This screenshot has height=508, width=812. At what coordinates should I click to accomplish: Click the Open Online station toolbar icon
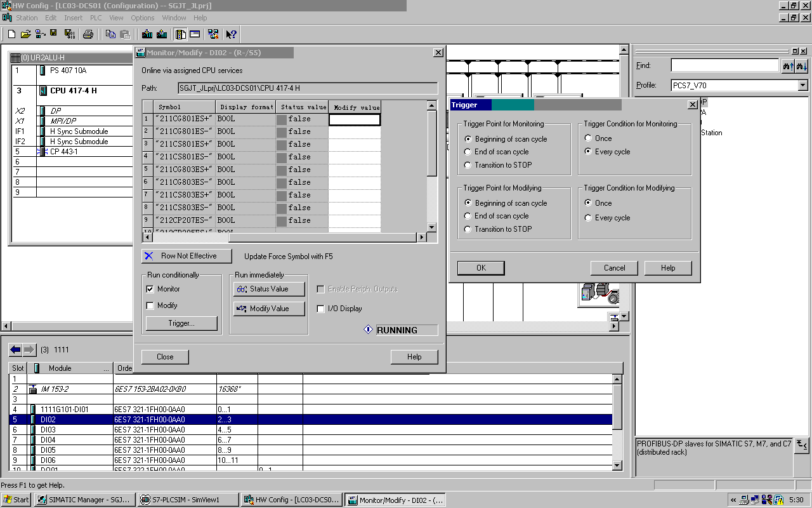(x=40, y=34)
